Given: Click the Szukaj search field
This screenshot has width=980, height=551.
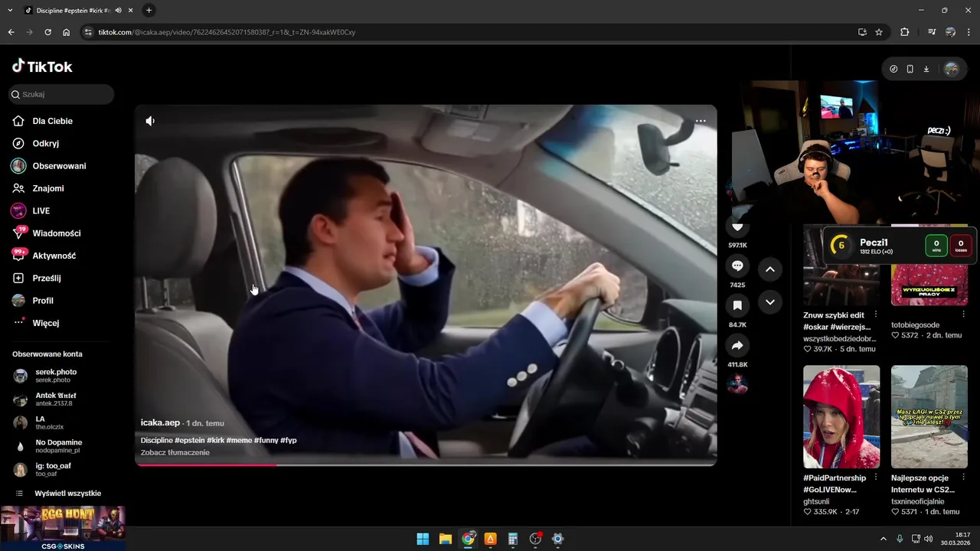Looking at the screenshot, I should [61, 94].
